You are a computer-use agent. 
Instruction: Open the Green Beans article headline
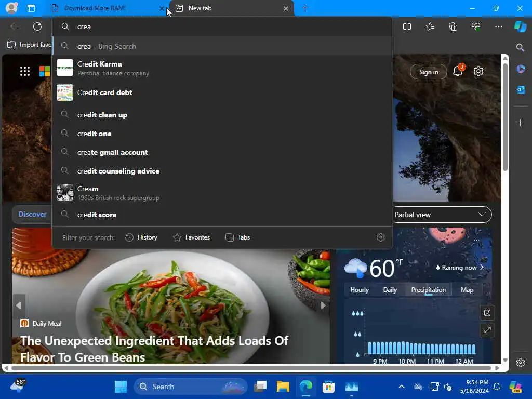pos(154,349)
